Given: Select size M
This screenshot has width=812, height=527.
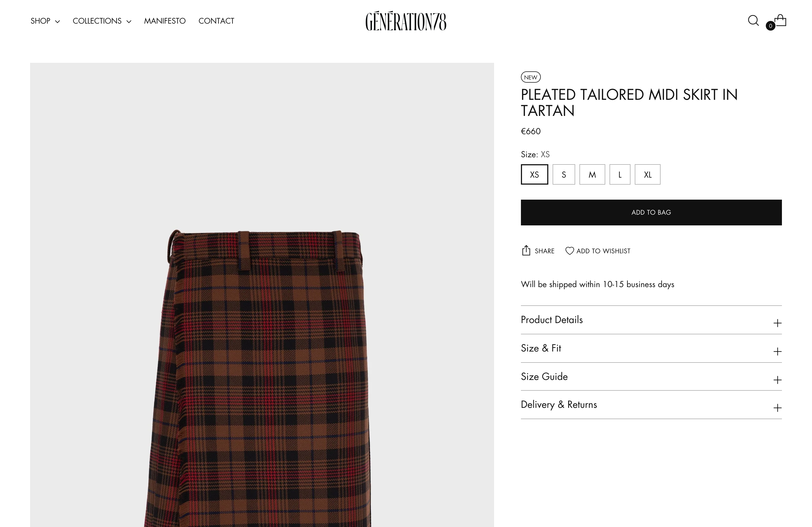Looking at the screenshot, I should pyautogui.click(x=592, y=174).
